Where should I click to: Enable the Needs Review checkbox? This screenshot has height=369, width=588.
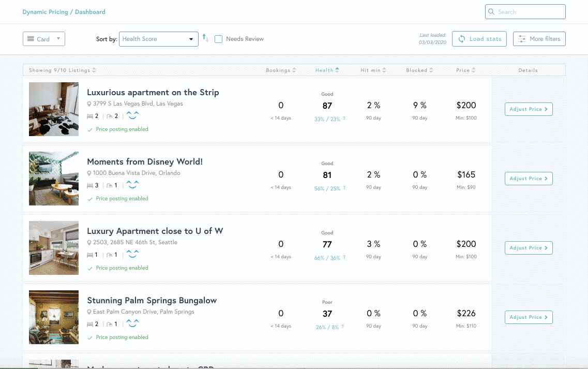[x=218, y=39]
